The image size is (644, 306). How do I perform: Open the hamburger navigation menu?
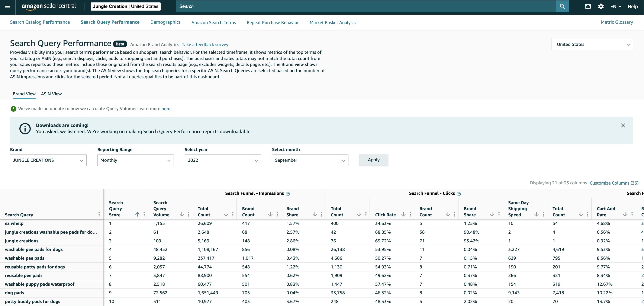[7, 6]
